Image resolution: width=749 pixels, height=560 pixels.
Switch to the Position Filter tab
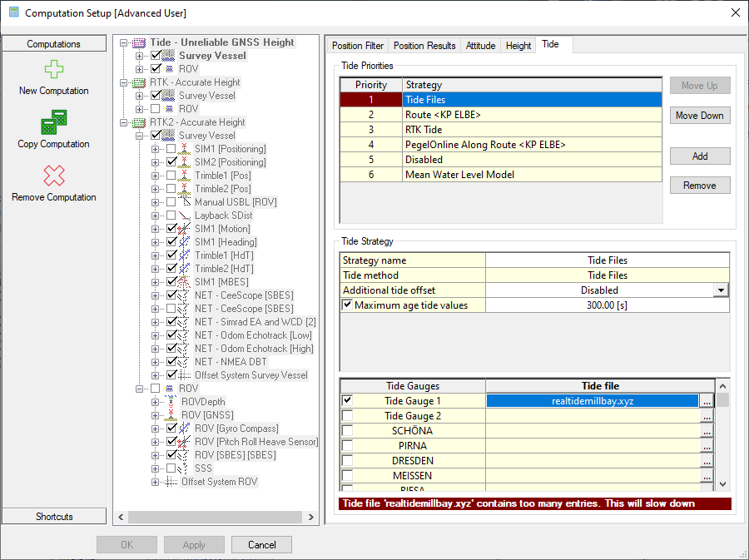tap(358, 46)
